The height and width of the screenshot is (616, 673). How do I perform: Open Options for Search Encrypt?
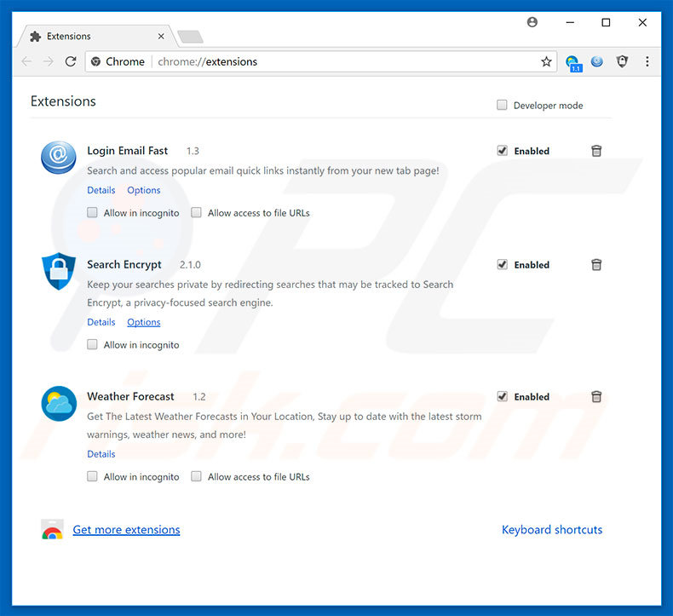point(144,322)
